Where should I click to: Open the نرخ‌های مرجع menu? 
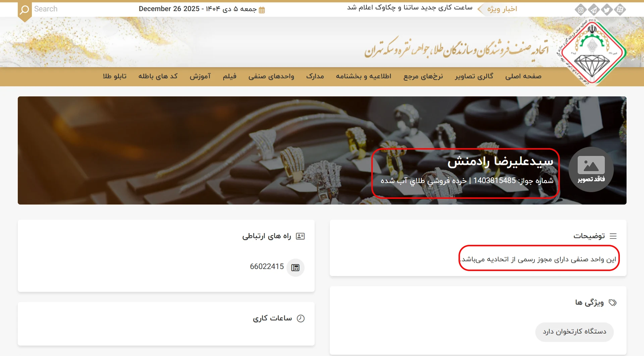pos(423,76)
